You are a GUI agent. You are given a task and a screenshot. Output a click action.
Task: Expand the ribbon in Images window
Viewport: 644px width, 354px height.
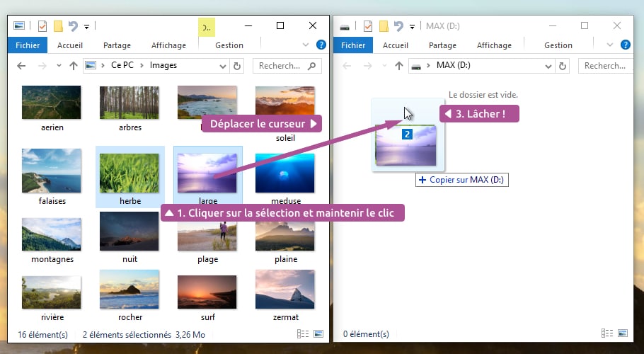point(306,45)
